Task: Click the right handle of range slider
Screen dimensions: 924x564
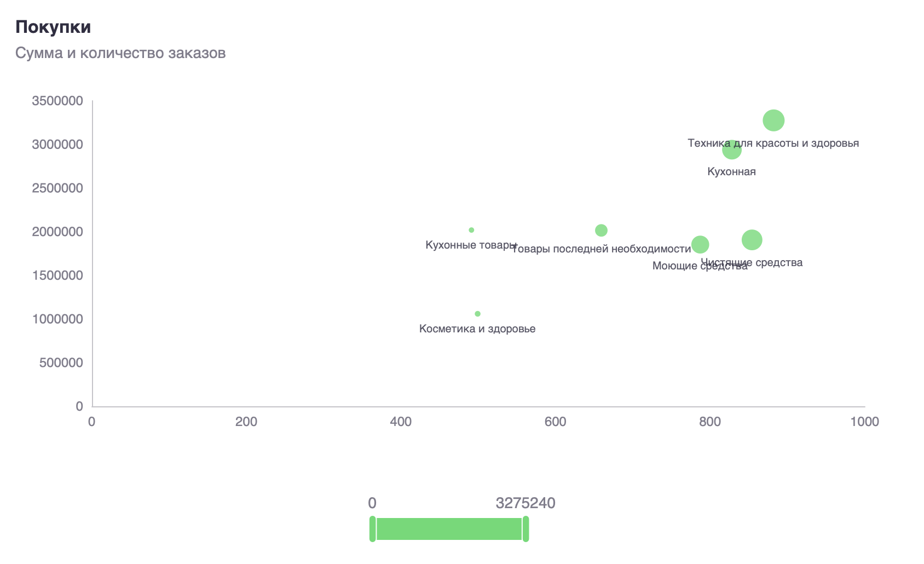Action: point(525,528)
